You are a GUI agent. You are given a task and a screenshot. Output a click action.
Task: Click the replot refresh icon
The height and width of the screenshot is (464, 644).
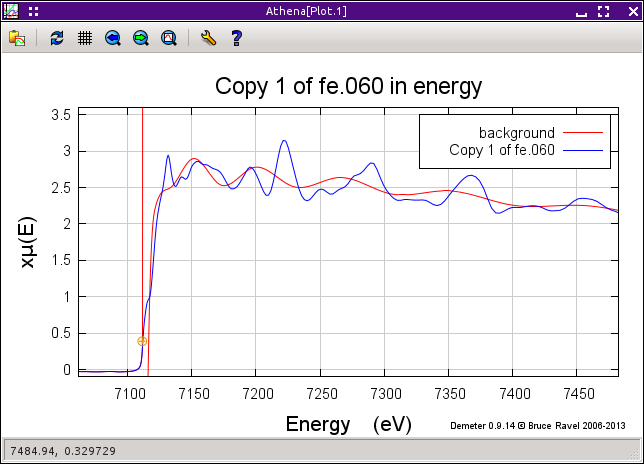coord(57,38)
